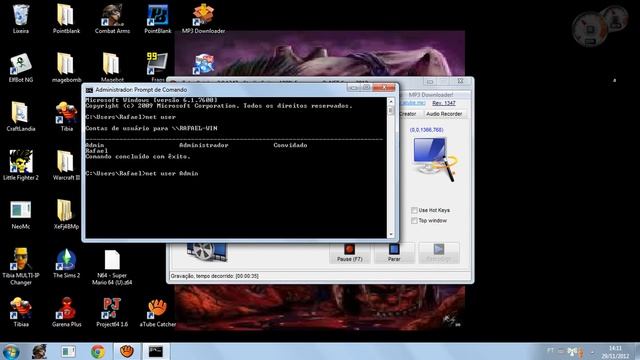
Task: Click the "Convidado" account text in prompt
Action: (290, 145)
